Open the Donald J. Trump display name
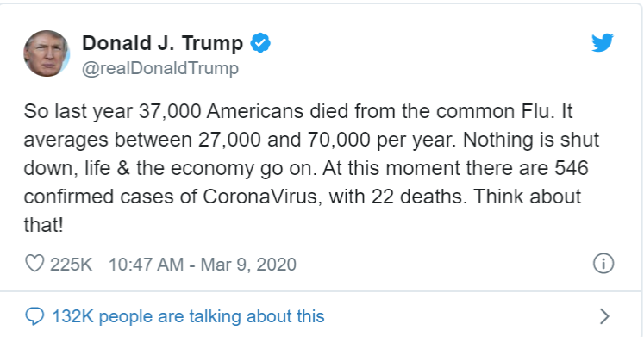 (163, 43)
